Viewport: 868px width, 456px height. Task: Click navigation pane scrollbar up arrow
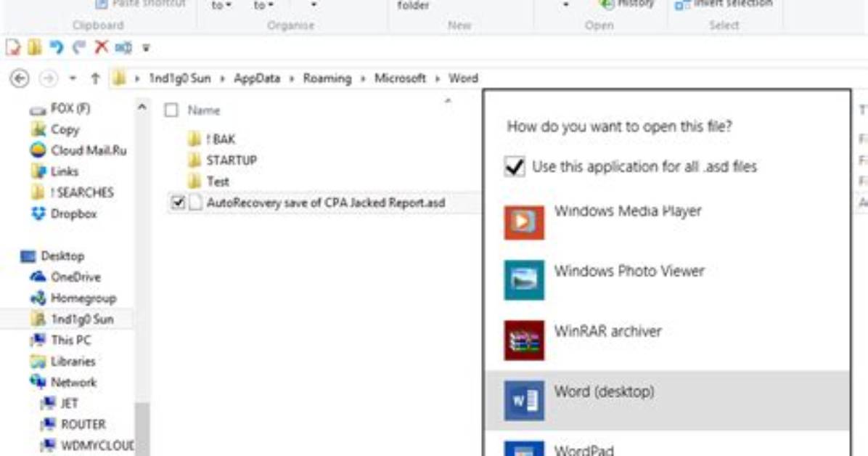tap(142, 107)
